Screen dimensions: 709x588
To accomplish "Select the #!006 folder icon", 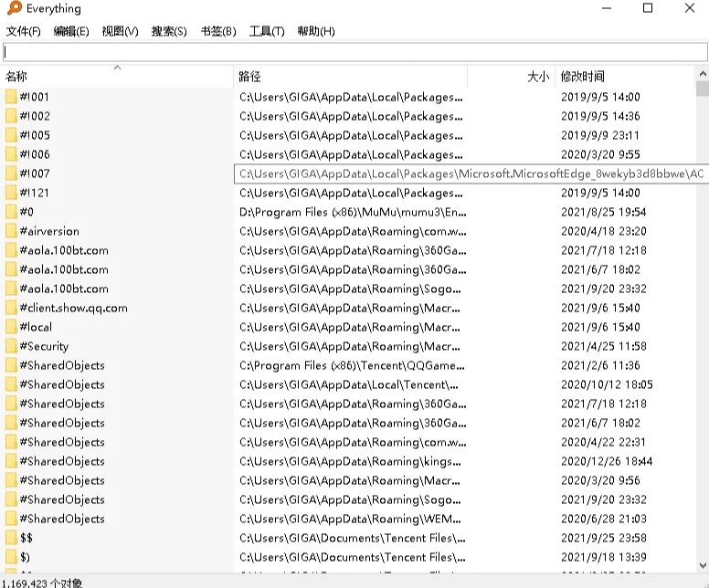I will click(11, 154).
